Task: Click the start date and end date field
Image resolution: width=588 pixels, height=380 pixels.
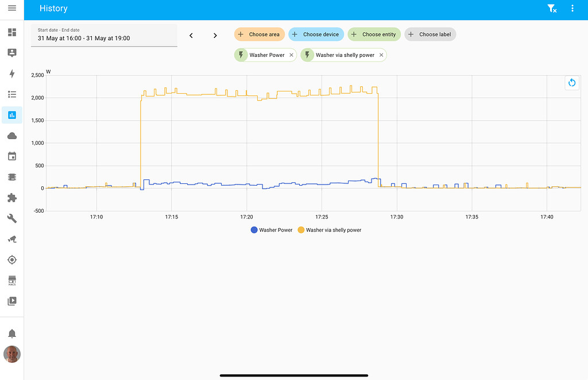Action: click(x=104, y=35)
